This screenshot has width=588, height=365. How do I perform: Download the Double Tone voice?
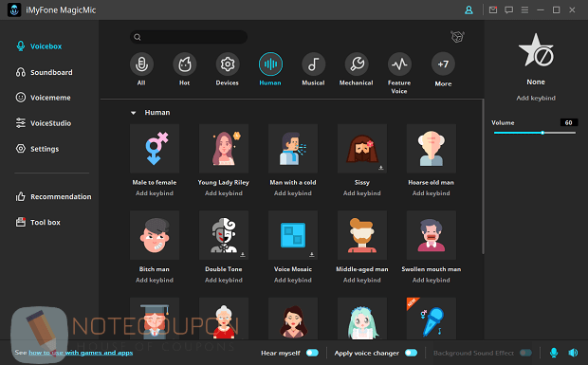coord(243,254)
